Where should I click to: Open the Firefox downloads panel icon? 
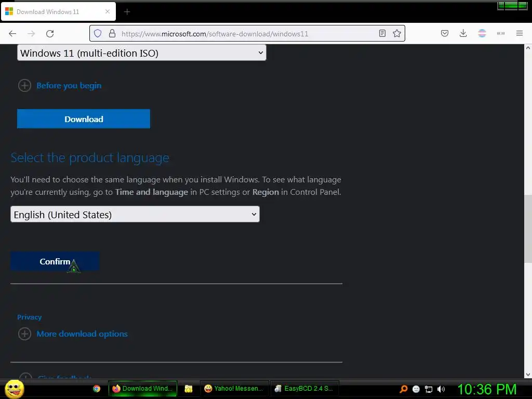[463, 33]
